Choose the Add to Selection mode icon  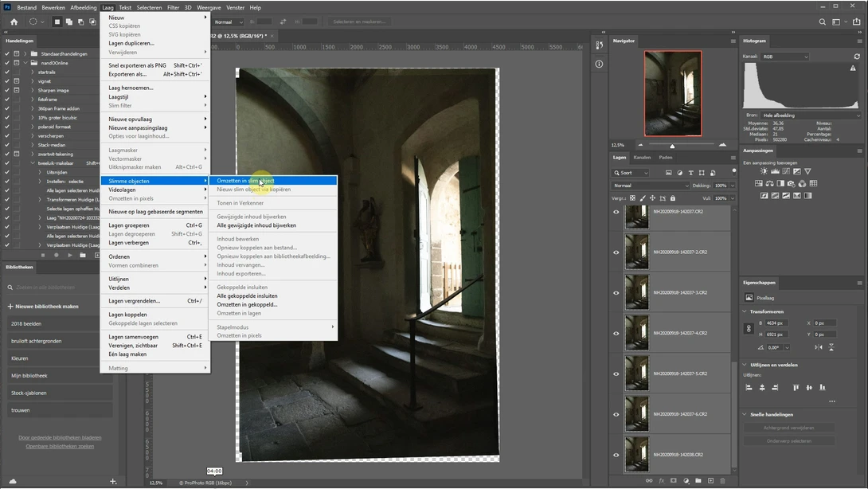pos(68,22)
